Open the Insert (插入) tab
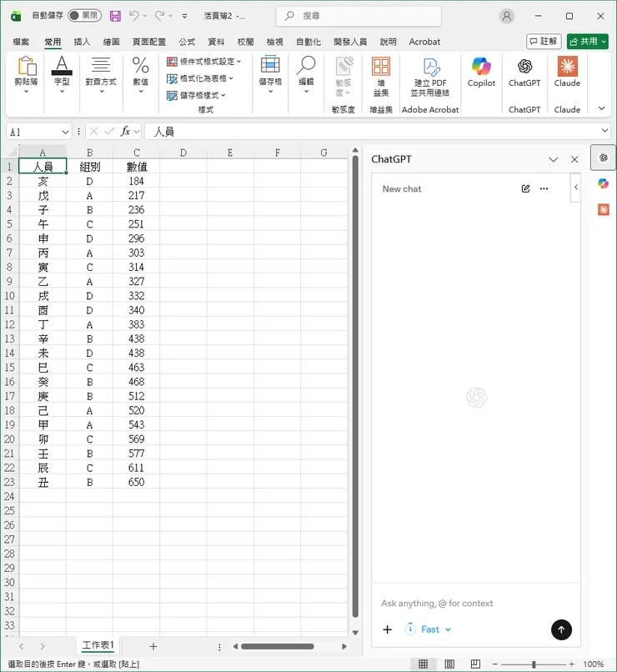Screen dimensions: 617x672 [82, 42]
